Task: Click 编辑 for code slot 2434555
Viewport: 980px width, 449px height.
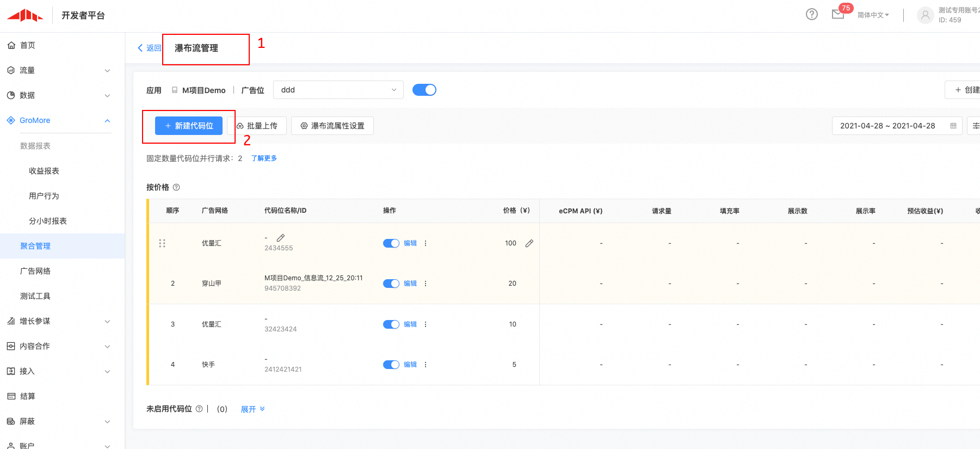Action: (x=410, y=243)
